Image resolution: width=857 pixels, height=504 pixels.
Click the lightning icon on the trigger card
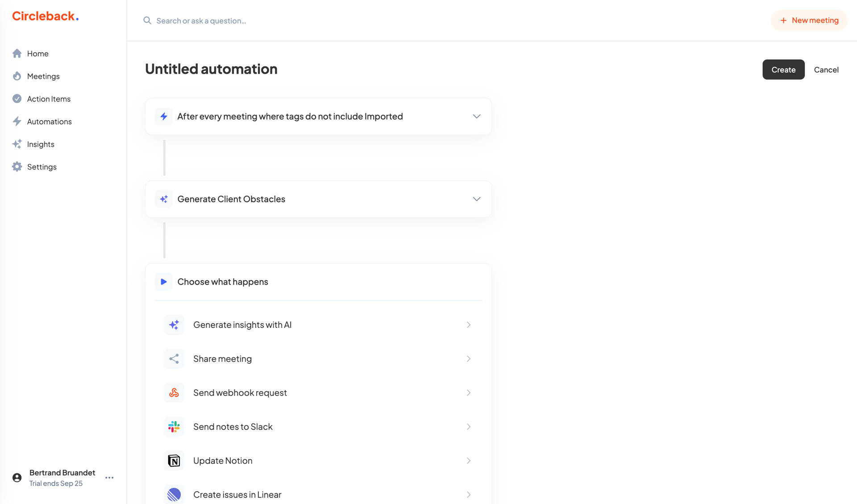(x=164, y=116)
